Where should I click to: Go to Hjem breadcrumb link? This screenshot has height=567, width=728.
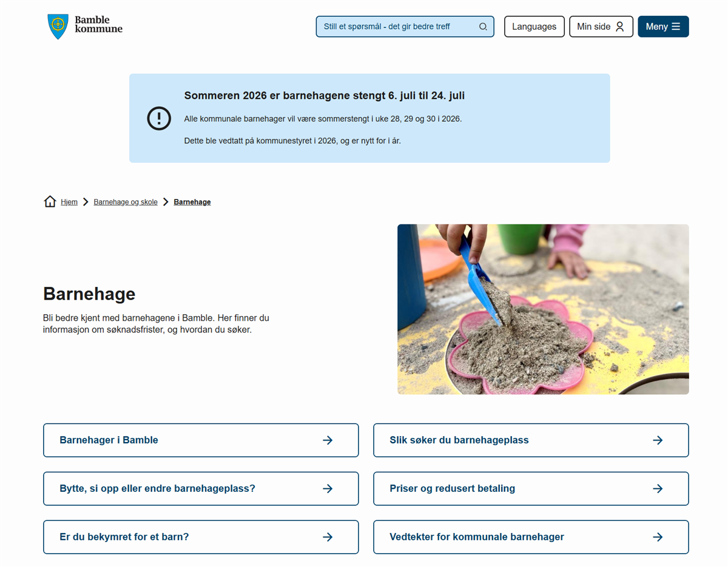point(69,202)
